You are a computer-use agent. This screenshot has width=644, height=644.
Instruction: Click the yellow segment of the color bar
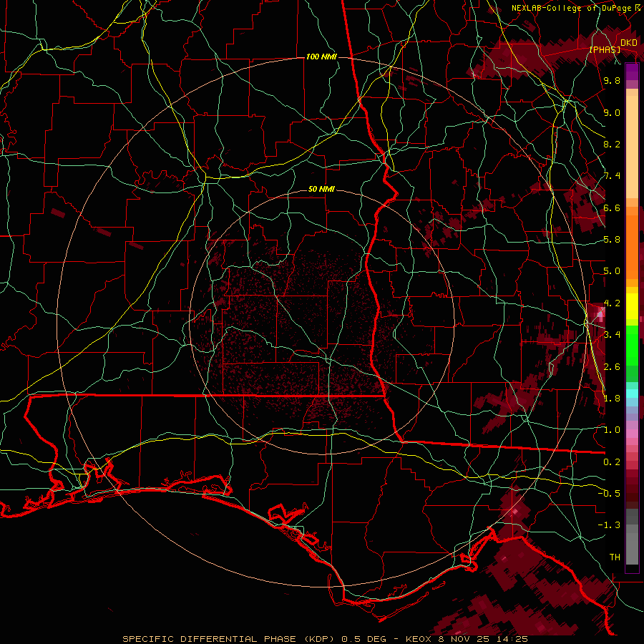click(x=632, y=306)
